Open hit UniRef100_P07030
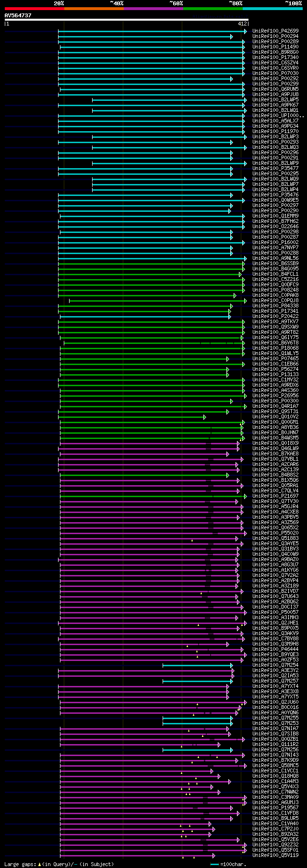 coord(275,73)
